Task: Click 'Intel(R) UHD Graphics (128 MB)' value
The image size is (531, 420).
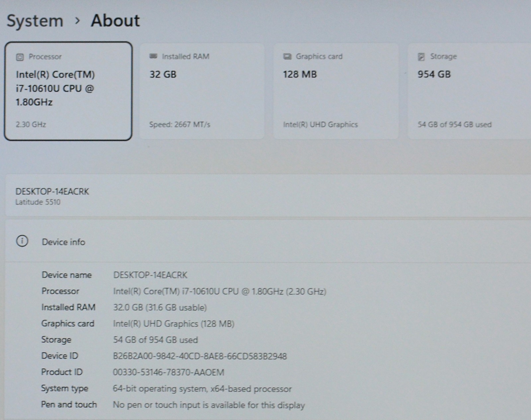Action: point(174,324)
